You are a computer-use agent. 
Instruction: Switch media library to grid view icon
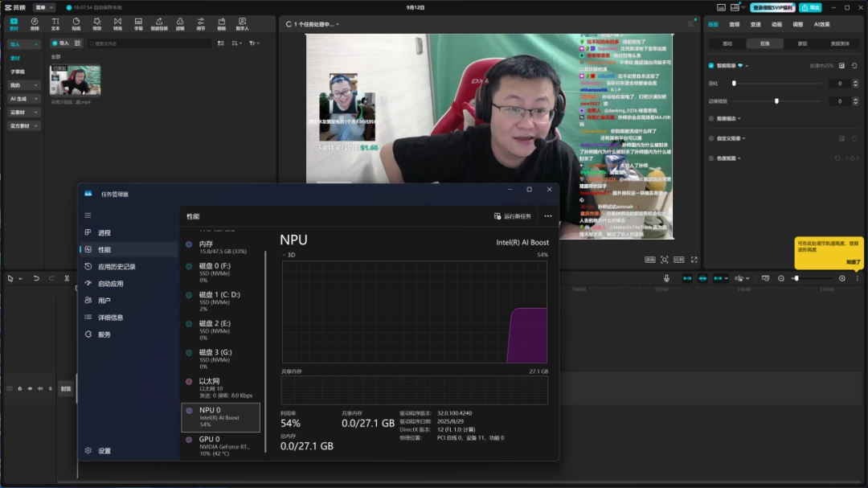(221, 43)
